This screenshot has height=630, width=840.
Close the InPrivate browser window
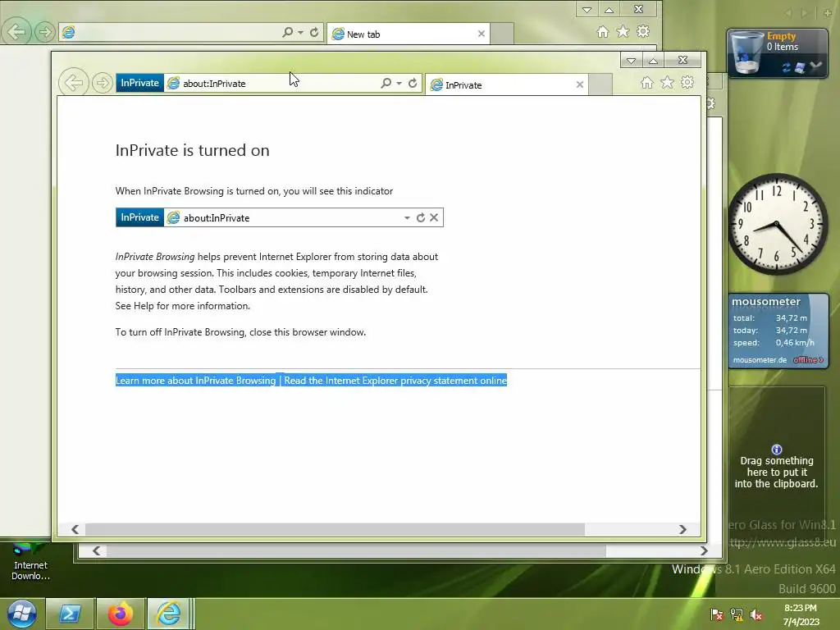point(683,60)
